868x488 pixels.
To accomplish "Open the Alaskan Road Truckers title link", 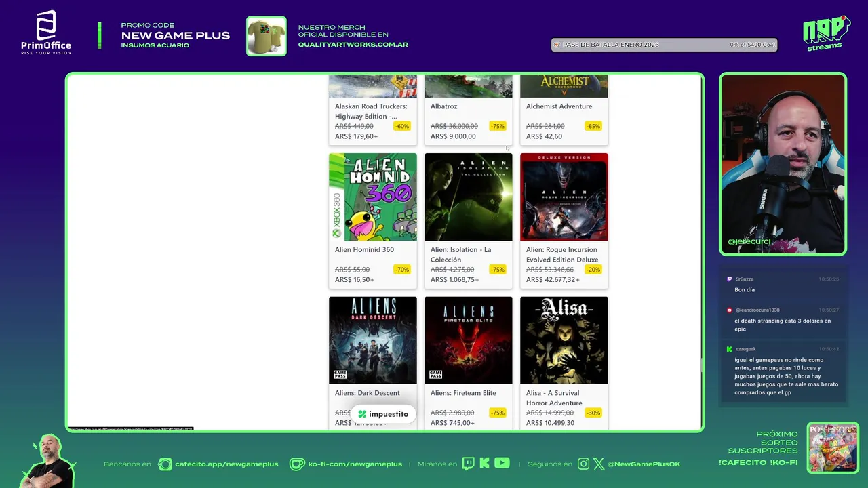I will [x=371, y=111].
